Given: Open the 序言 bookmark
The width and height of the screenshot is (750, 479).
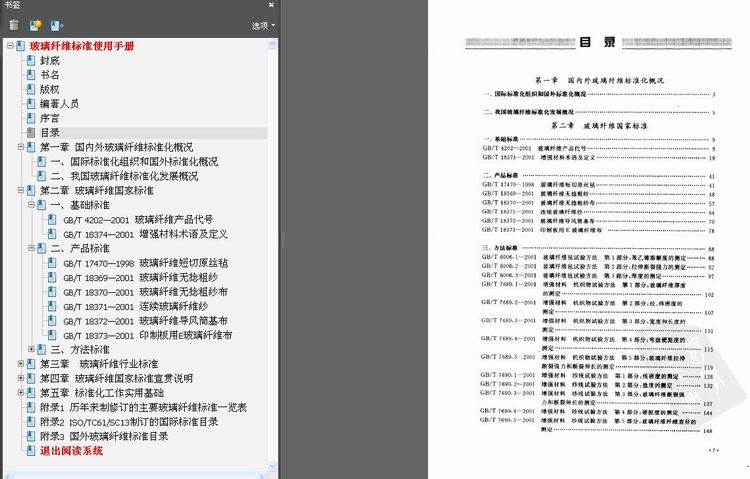Looking at the screenshot, I should (50, 118).
